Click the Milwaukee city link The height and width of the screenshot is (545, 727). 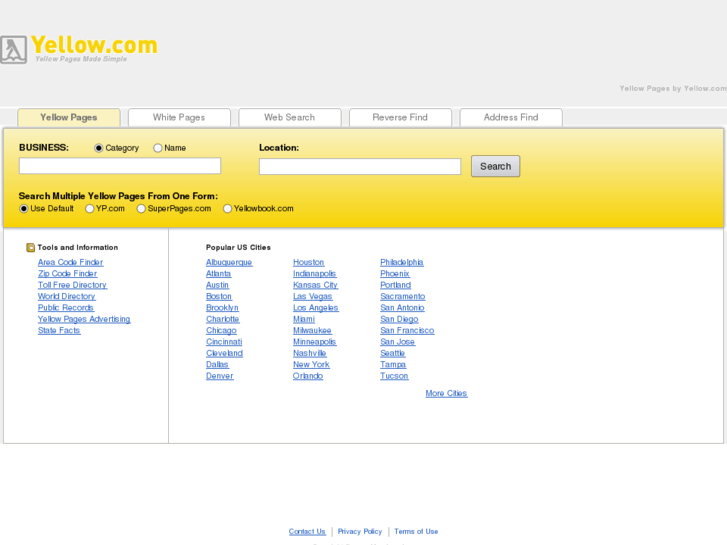[x=312, y=331]
